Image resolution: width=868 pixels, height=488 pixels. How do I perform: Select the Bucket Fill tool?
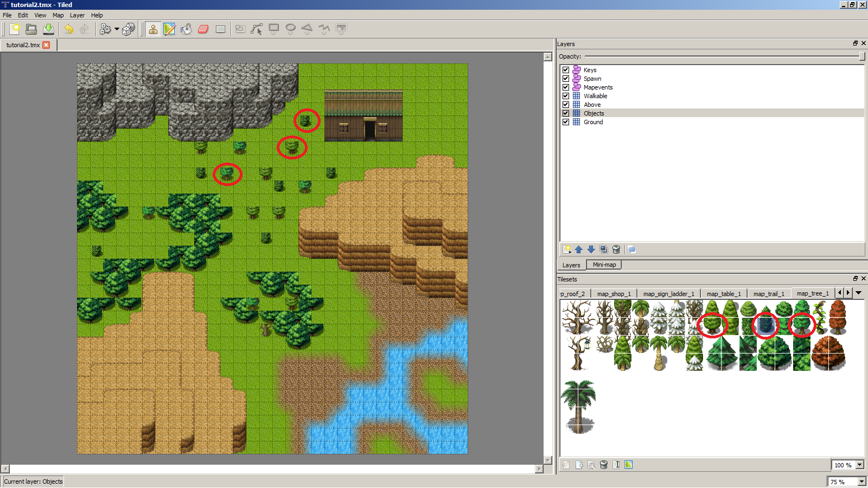[187, 29]
